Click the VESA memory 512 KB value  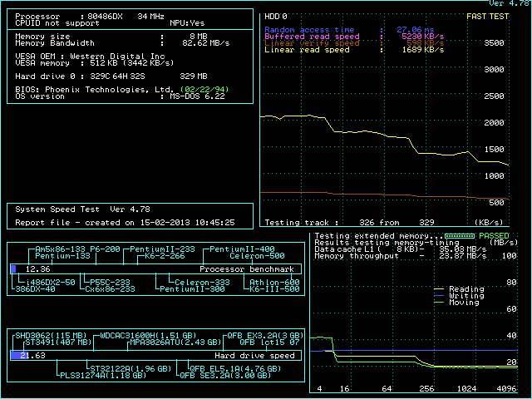click(x=105, y=63)
